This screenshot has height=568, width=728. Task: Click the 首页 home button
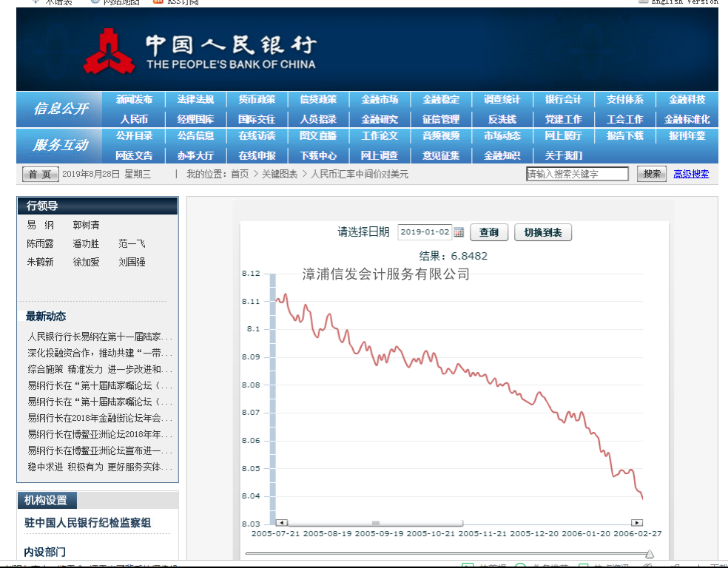(x=41, y=174)
